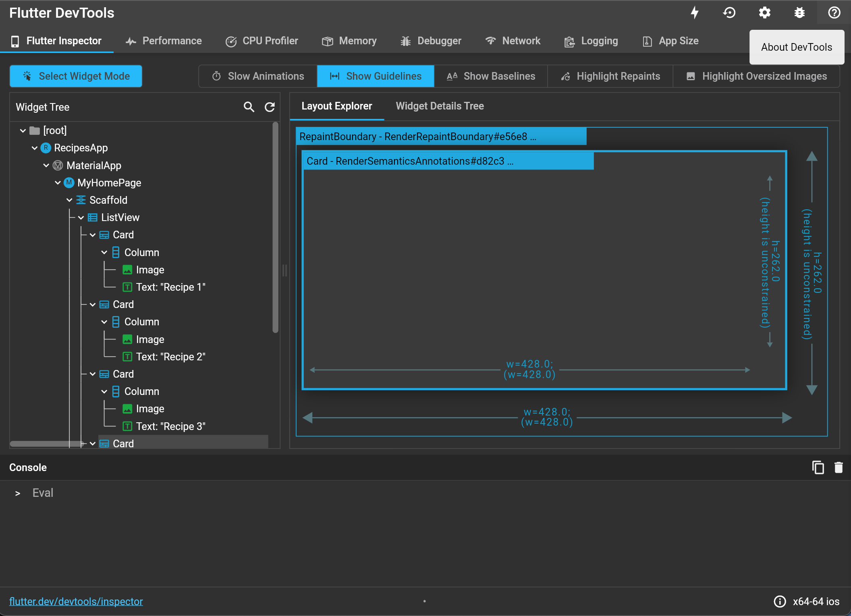Click the text icon for Recipe 2
The height and width of the screenshot is (616, 851).
pos(127,357)
